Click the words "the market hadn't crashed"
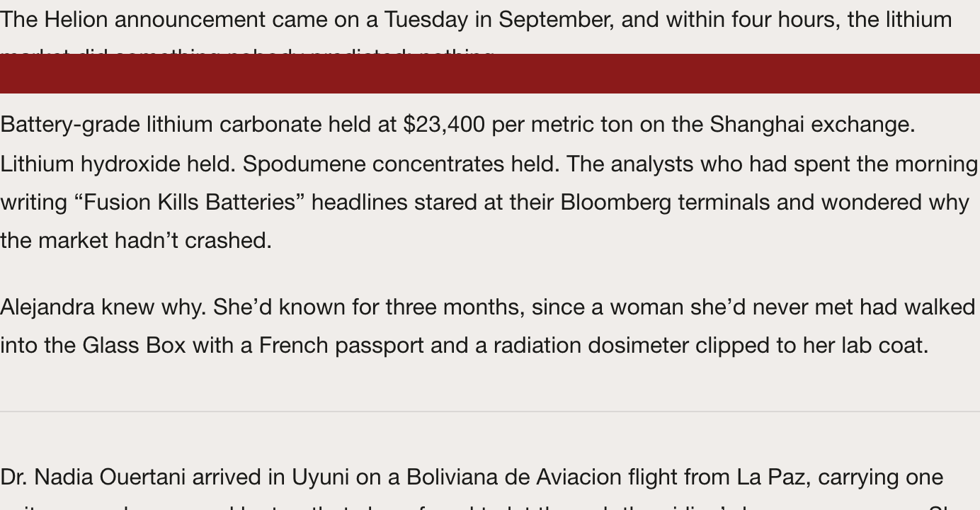The image size is (980, 510). click(135, 241)
